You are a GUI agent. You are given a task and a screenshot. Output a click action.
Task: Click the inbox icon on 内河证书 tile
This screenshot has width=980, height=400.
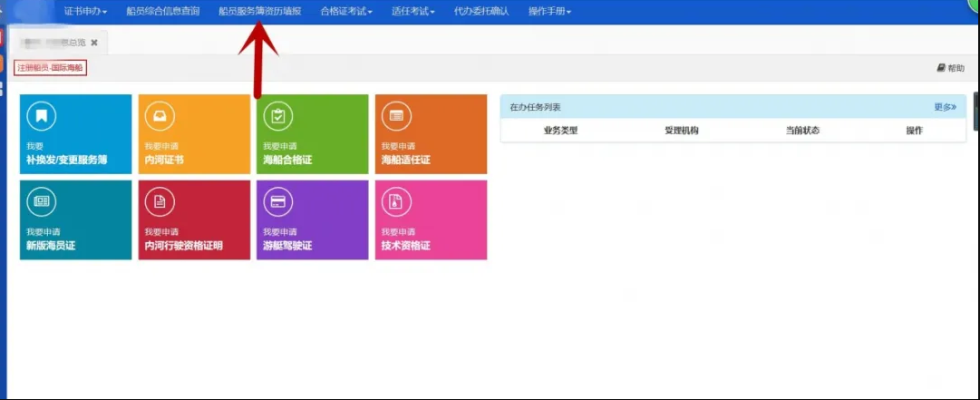160,115
